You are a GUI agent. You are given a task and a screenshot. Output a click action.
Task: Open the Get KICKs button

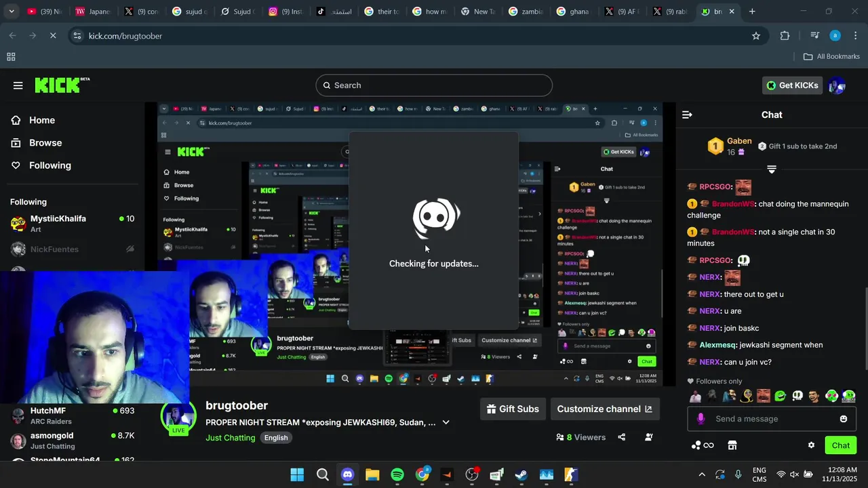tap(792, 85)
